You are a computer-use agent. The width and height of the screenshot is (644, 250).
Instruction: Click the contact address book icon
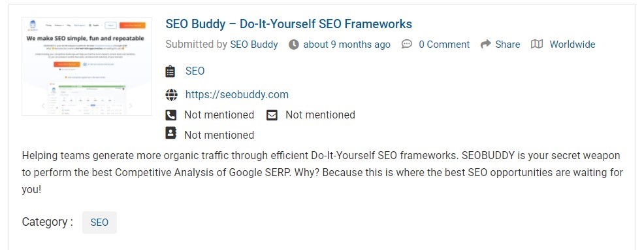click(x=171, y=133)
